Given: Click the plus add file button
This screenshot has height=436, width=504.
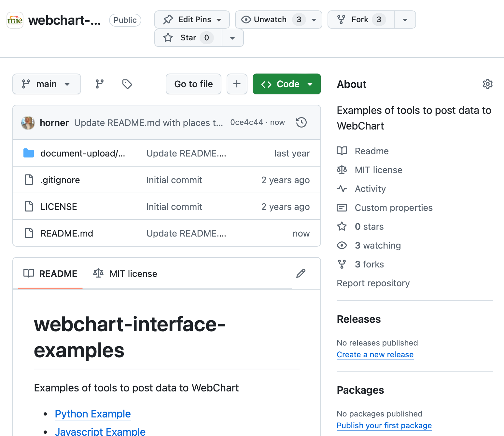Looking at the screenshot, I should [237, 84].
